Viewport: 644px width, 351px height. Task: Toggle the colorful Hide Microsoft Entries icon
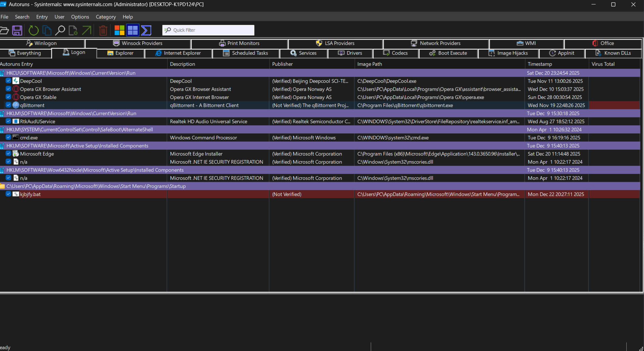pos(119,30)
